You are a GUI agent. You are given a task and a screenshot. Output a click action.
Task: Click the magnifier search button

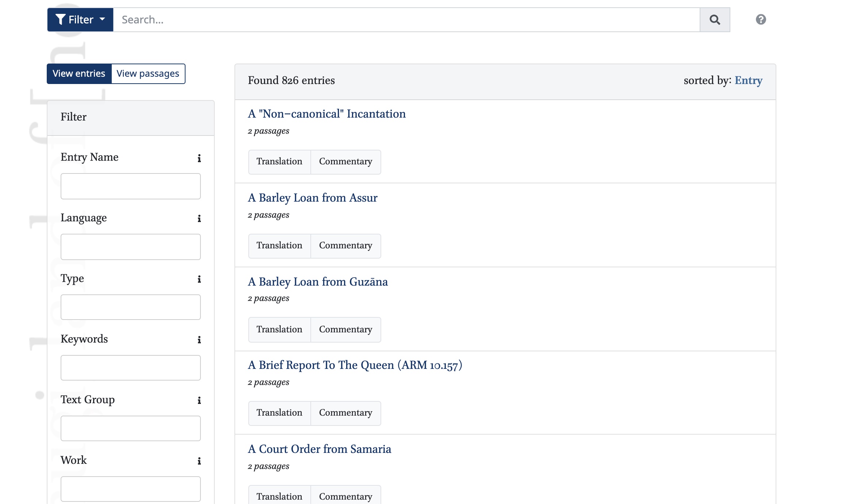pos(715,20)
